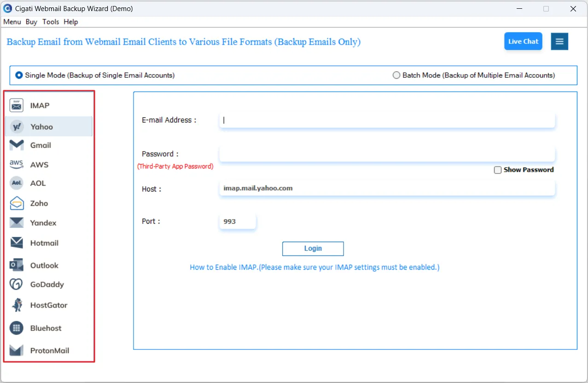
Task: Edit the Host field imap.mail.yahoo.com
Action: [387, 188]
